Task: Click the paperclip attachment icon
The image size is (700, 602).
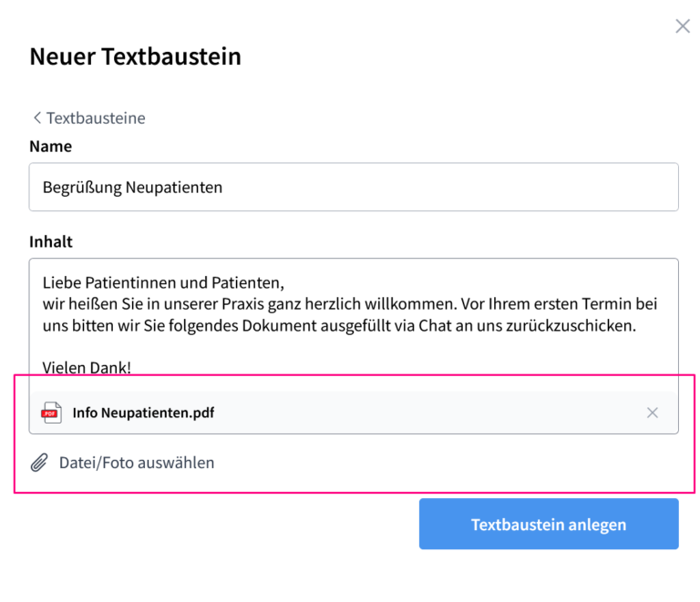Action: 39,463
